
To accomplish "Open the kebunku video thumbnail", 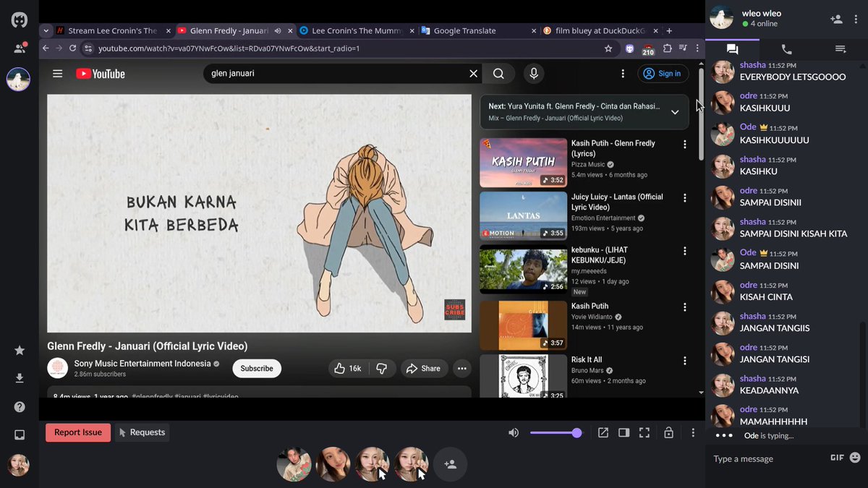I will click(x=523, y=269).
